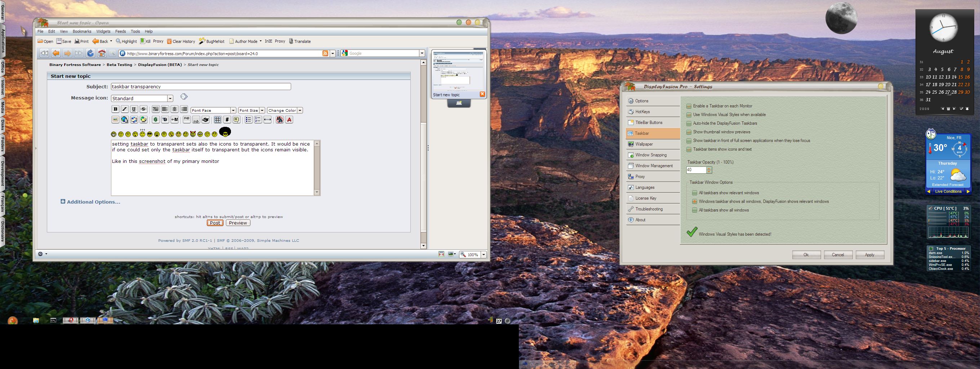Open the zoom 100% dropdown in Opera
The height and width of the screenshot is (369, 980).
484,254
